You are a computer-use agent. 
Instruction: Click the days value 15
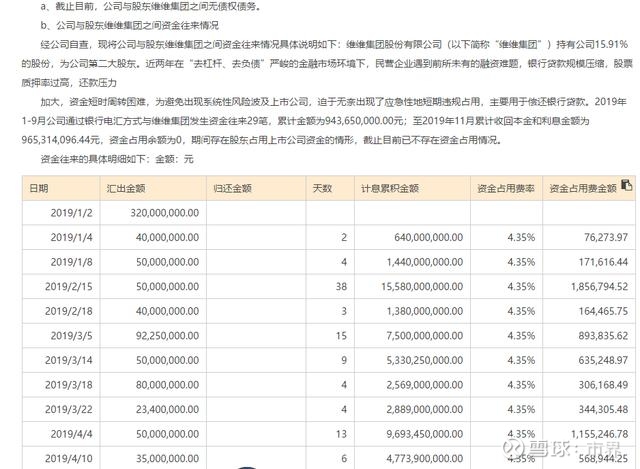341,336
